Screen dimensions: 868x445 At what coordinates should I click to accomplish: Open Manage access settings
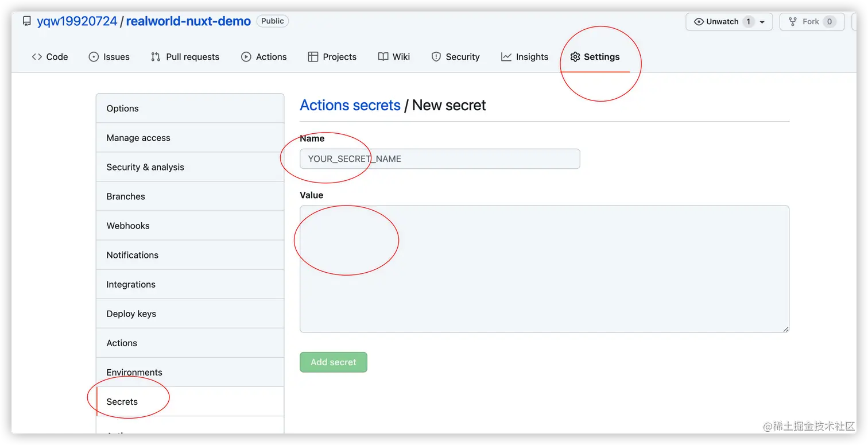(190, 138)
